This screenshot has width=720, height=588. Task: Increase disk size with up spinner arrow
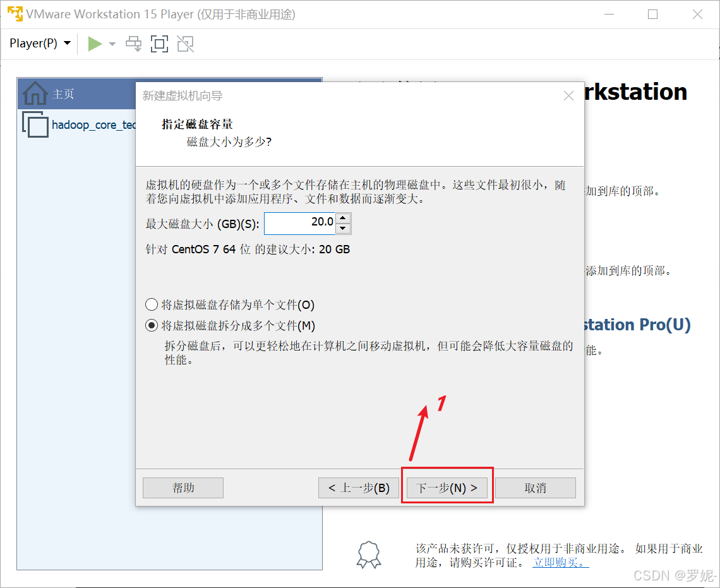343,218
